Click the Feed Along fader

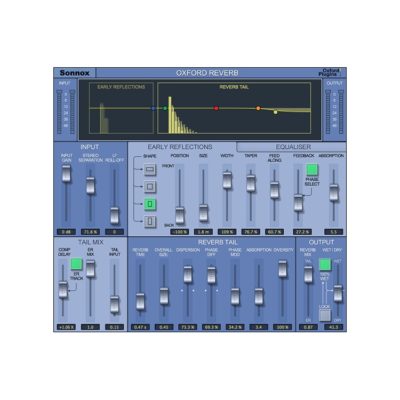point(274,190)
